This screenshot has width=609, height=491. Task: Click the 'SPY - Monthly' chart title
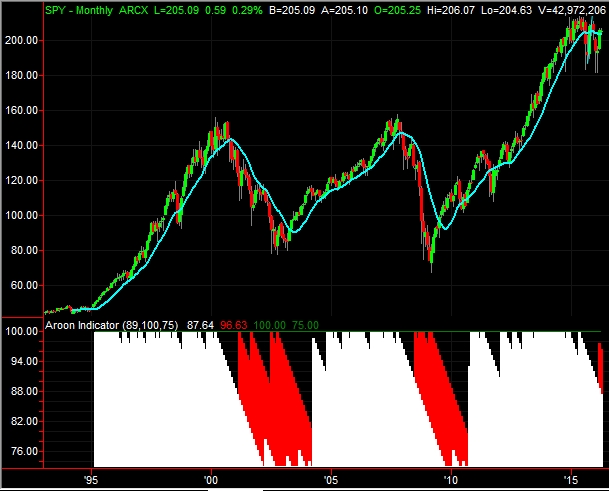coord(79,10)
